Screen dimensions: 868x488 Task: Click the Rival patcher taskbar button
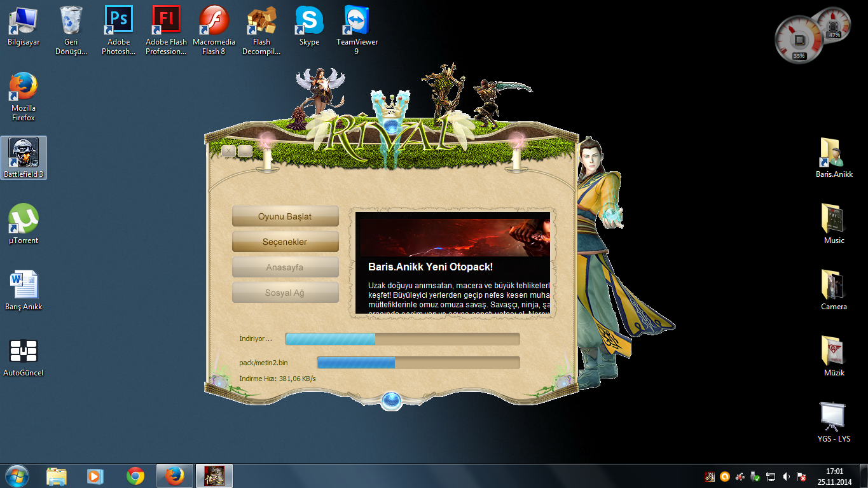214,476
